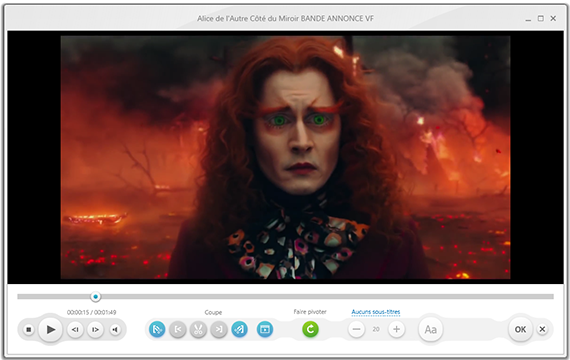Step forward one frame

pos(95,330)
